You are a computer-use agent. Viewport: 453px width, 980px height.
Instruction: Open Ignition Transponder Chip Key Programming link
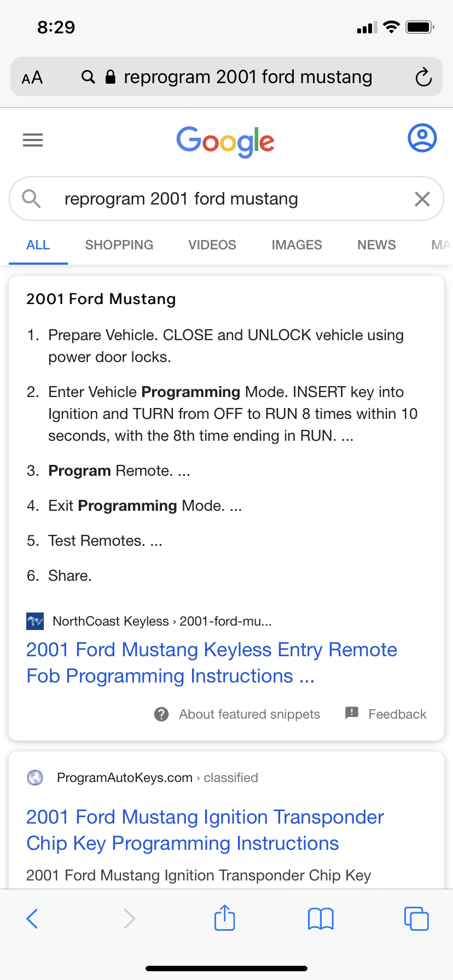(x=205, y=830)
